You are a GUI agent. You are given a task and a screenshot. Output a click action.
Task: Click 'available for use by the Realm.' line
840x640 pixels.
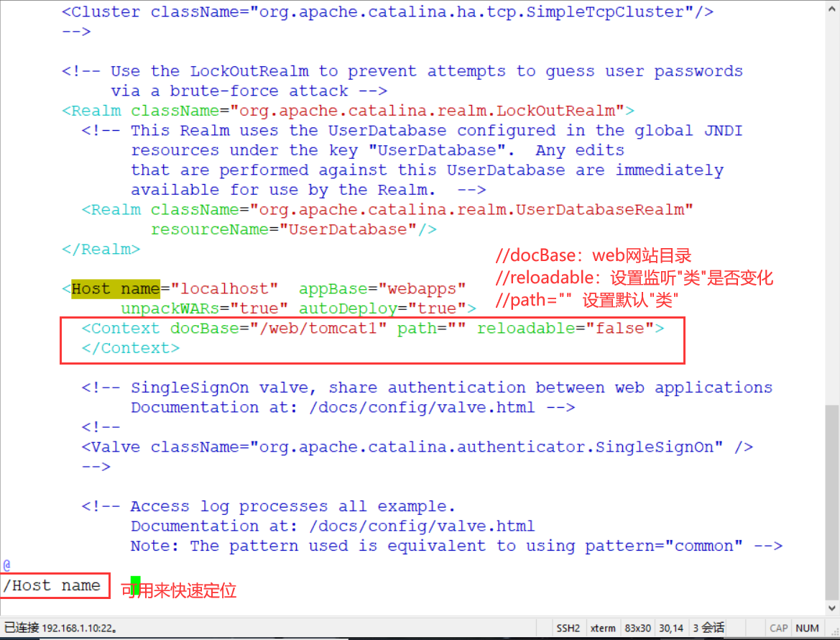point(308,191)
